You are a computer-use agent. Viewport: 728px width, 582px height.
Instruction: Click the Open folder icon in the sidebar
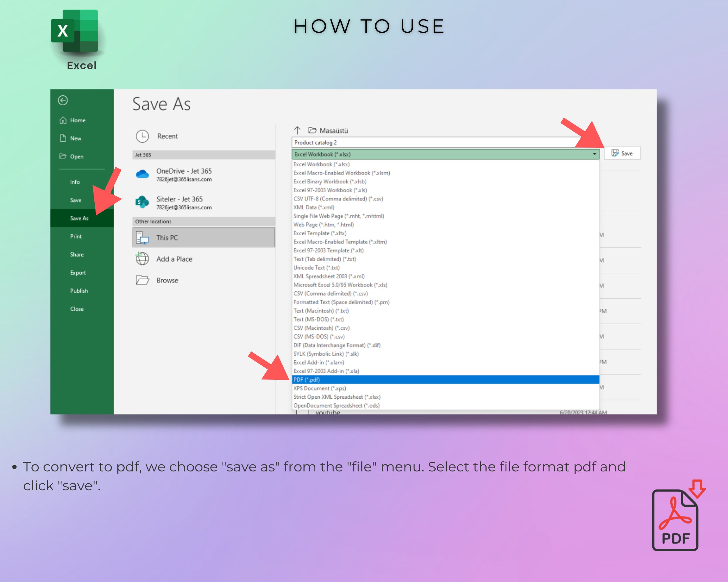pos(63,157)
